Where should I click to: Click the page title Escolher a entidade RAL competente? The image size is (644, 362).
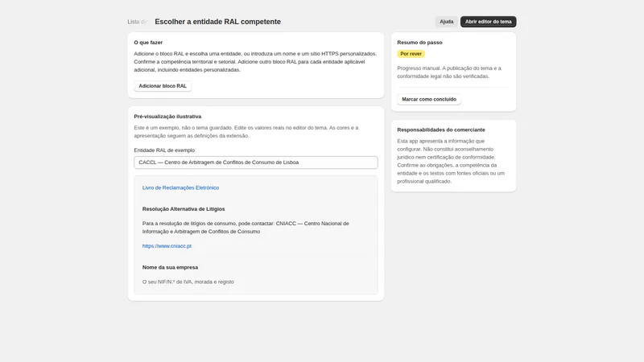click(x=217, y=22)
